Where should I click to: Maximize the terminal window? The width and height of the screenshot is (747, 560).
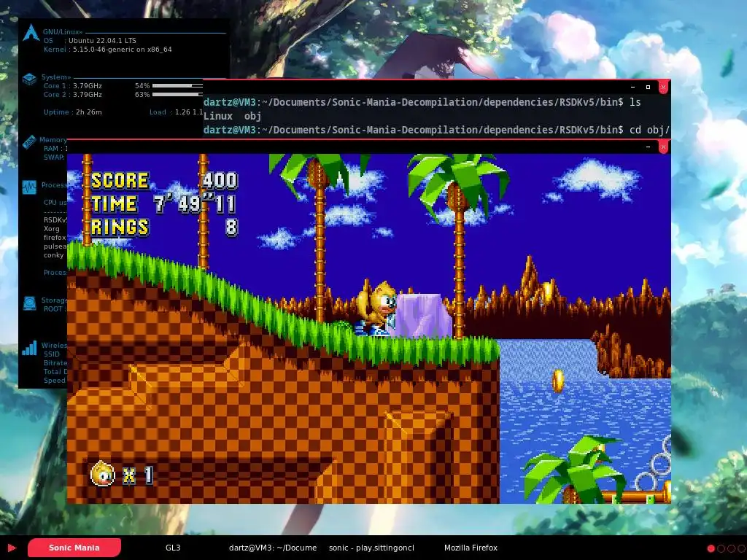(648, 87)
